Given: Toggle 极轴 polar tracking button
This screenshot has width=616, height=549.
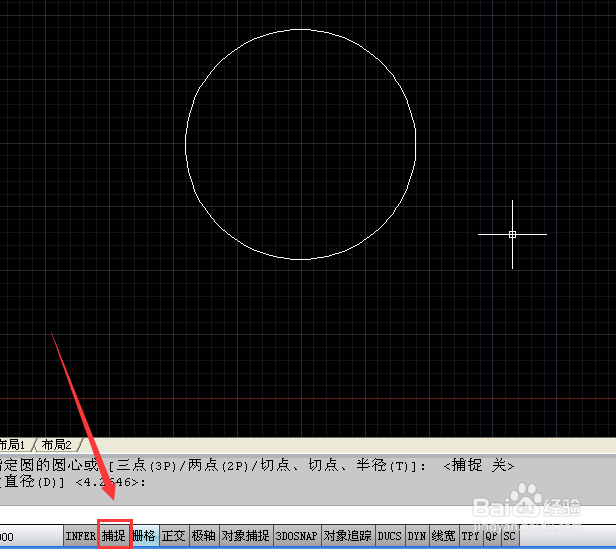Looking at the screenshot, I should click(x=204, y=536).
